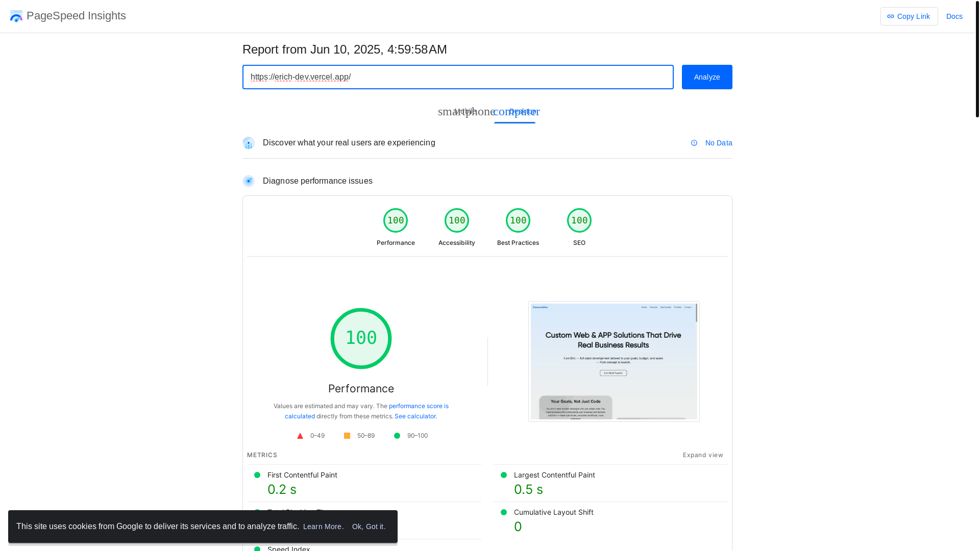This screenshot has height=551, width=980.
Task: Click the METRICS section label
Action: (262, 455)
